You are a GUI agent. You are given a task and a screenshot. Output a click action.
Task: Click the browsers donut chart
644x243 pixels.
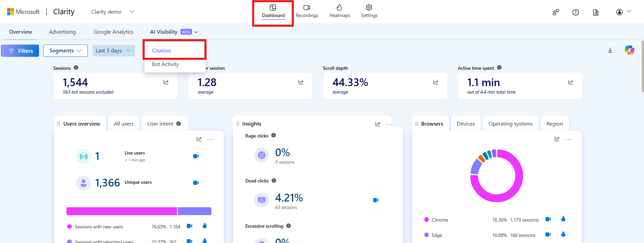pos(497,176)
